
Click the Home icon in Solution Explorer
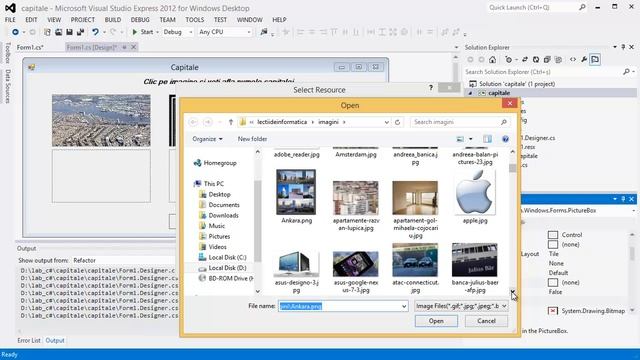click(x=493, y=60)
